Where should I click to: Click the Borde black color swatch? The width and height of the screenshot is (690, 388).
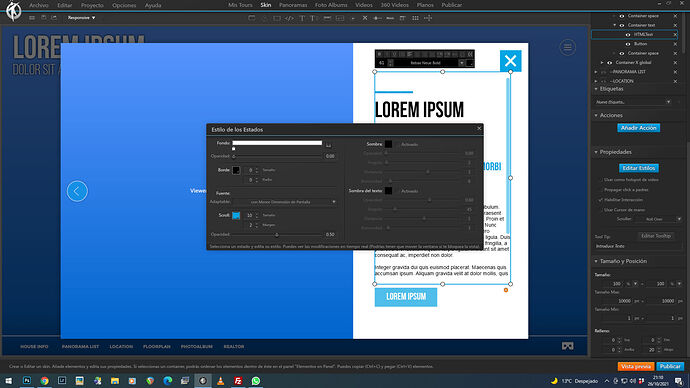(x=236, y=170)
